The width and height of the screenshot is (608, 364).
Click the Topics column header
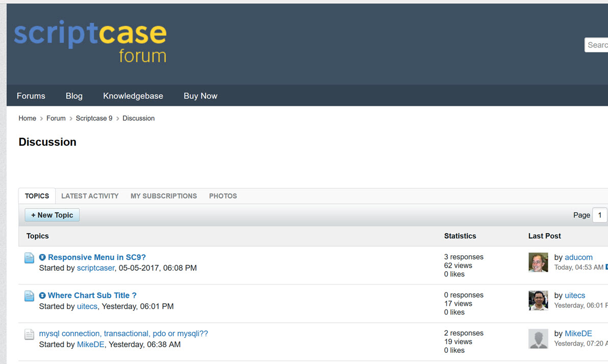click(38, 236)
